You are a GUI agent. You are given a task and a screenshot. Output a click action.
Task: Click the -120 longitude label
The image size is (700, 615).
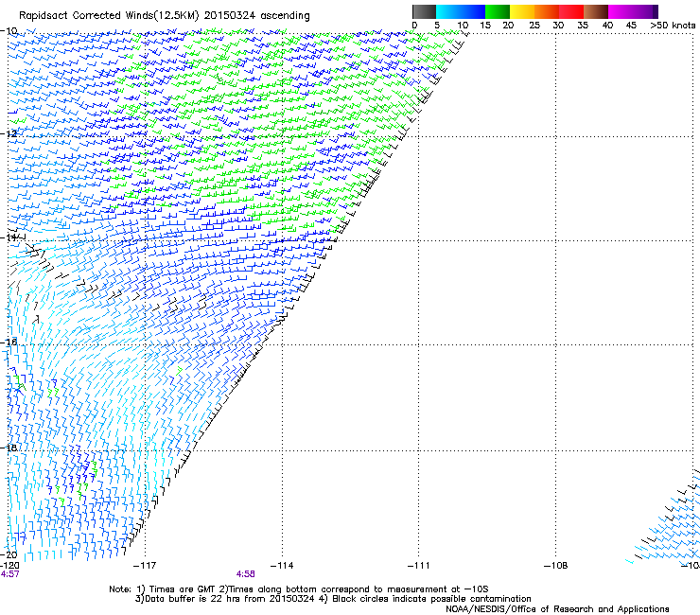(x=9, y=566)
